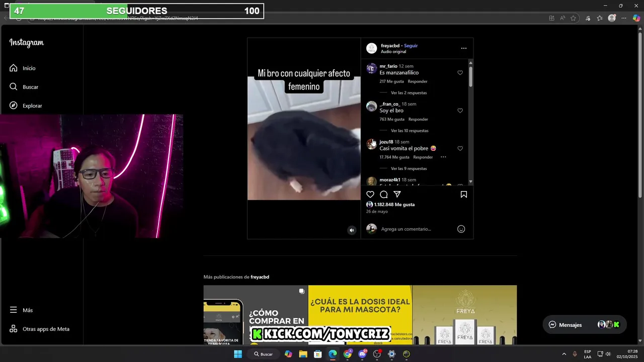The height and width of the screenshot is (362, 644).
Task: Open dosis ideal para mi mascota post
Action: (360, 315)
